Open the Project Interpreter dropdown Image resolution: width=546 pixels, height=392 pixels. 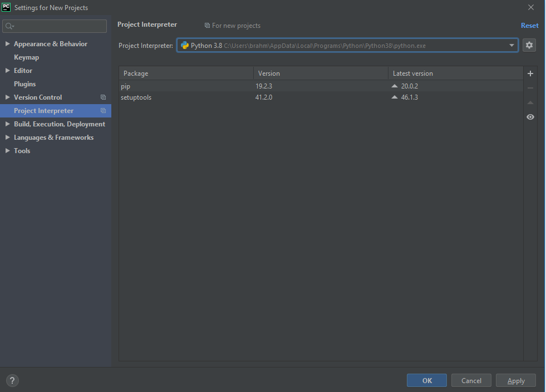[x=511, y=45]
